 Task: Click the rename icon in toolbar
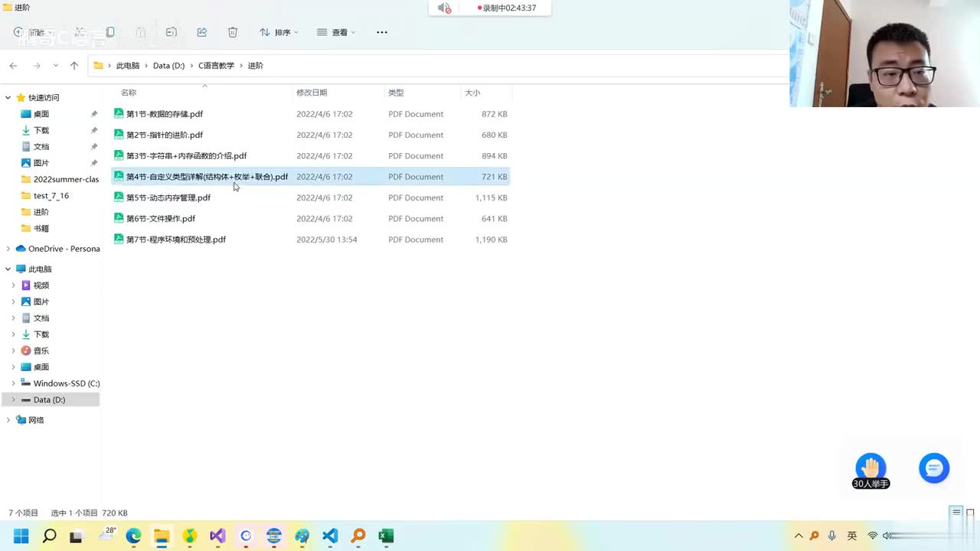click(171, 32)
